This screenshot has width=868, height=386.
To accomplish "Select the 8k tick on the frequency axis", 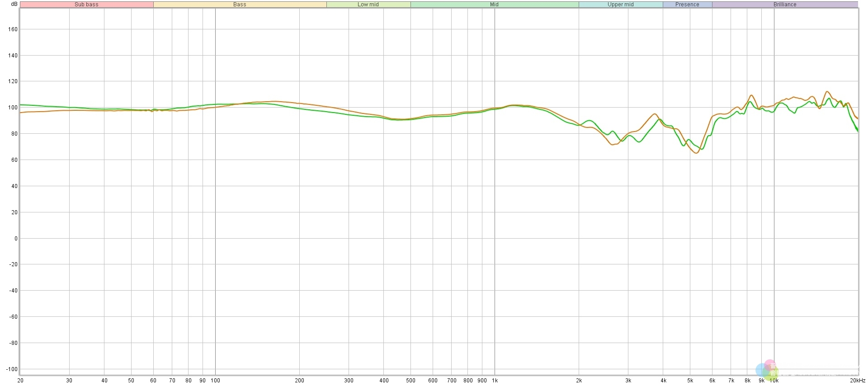I will (747, 381).
